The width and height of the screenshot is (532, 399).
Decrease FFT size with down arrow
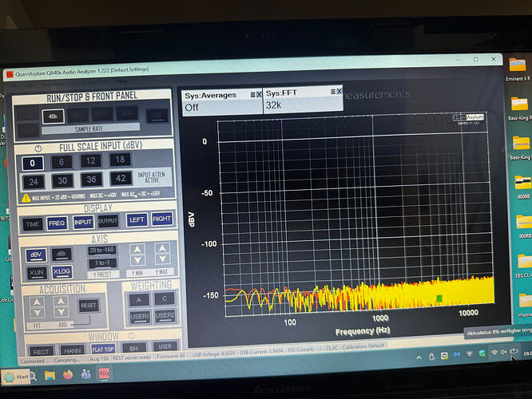click(37, 313)
